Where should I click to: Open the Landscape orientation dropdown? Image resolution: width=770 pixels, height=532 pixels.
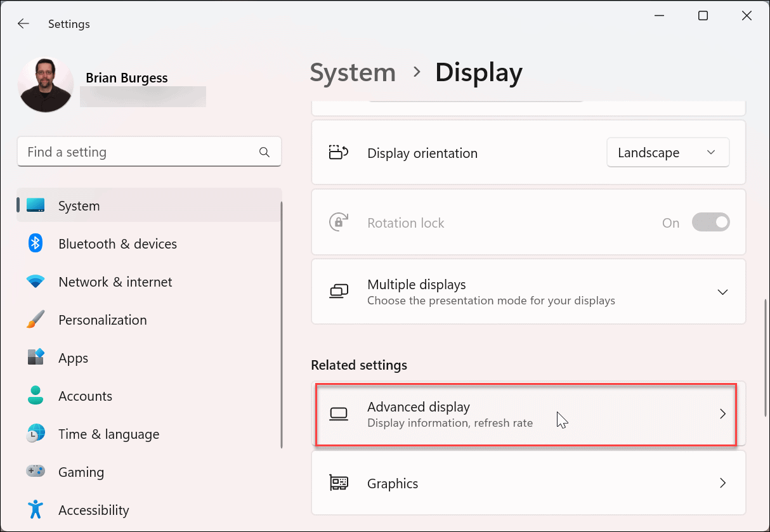click(x=668, y=152)
